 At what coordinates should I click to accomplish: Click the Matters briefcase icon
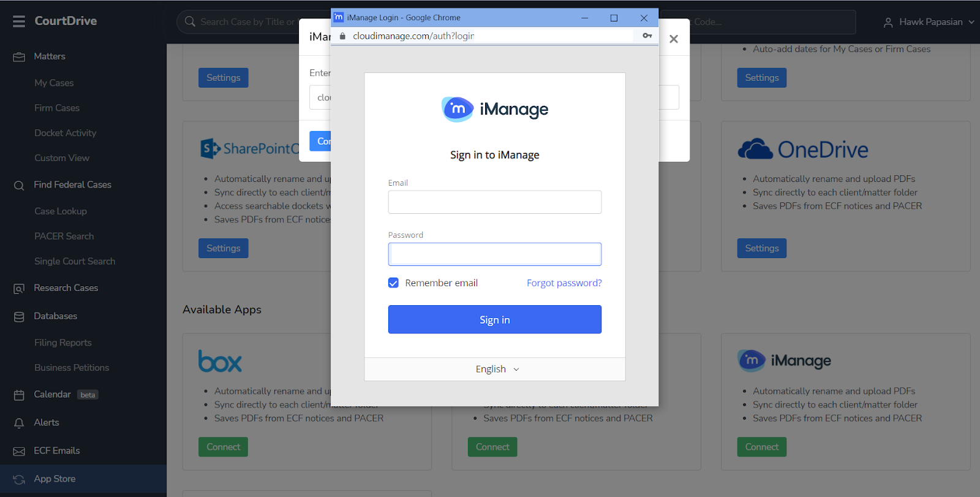pyautogui.click(x=19, y=57)
